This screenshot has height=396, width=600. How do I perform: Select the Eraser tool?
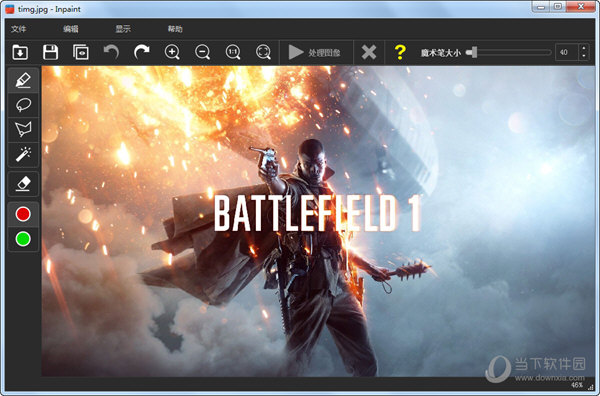click(23, 184)
